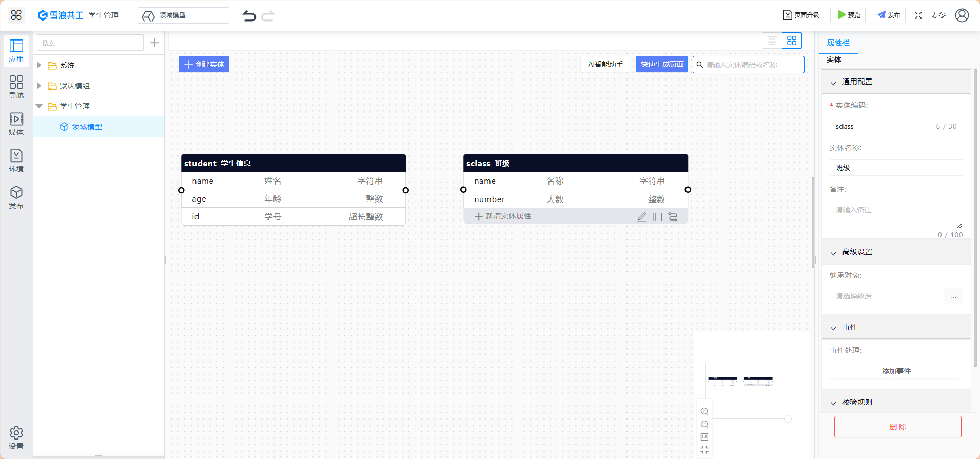The image size is (980, 459).
Task: Click the plus icon beside the tree search
Action: coord(154,43)
